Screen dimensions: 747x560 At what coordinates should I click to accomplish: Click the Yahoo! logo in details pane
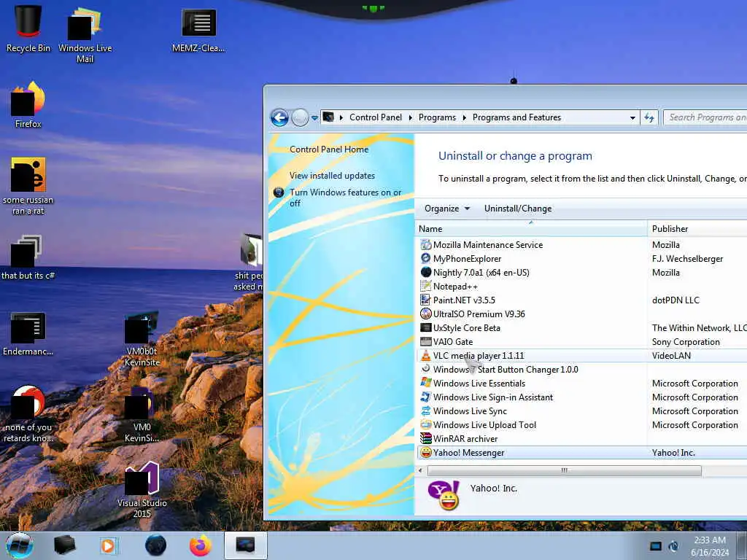tap(444, 495)
